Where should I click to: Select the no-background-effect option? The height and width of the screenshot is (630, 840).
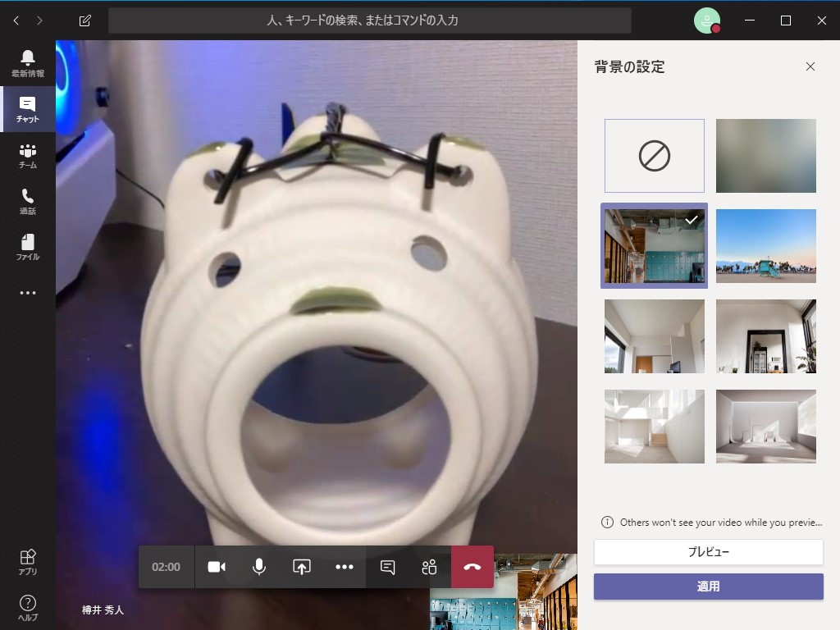click(654, 156)
